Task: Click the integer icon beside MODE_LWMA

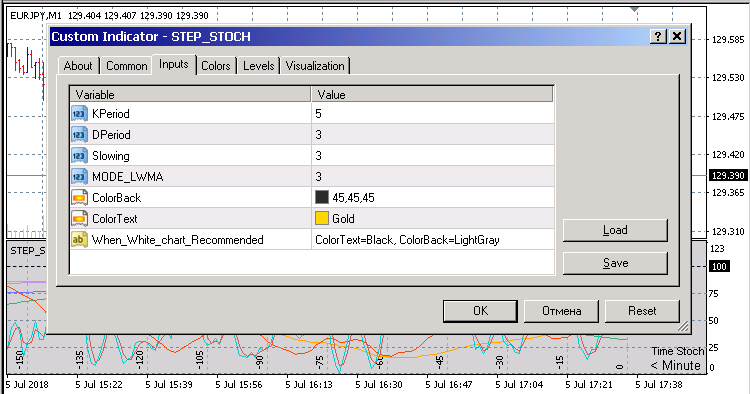Action: coord(79,177)
